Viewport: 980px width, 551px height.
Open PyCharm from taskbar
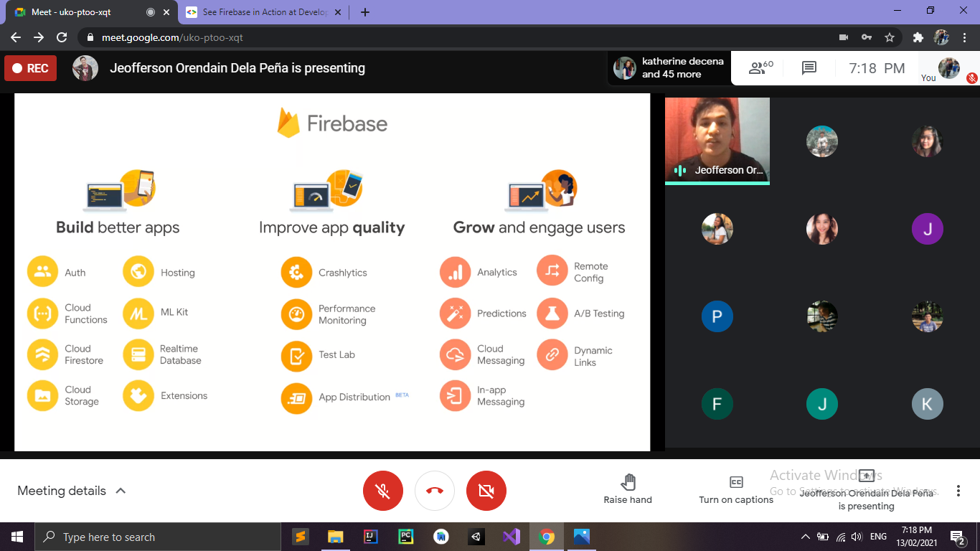(x=405, y=537)
